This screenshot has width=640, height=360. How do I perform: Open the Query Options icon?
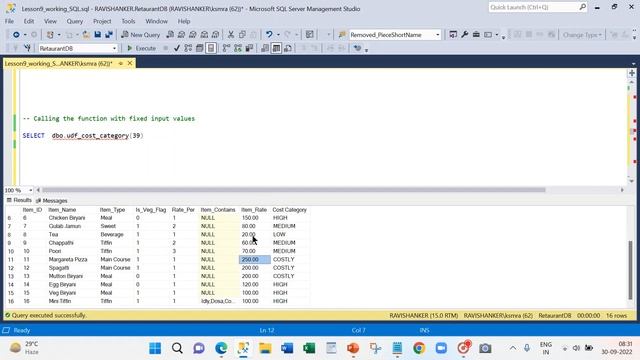click(x=200, y=48)
